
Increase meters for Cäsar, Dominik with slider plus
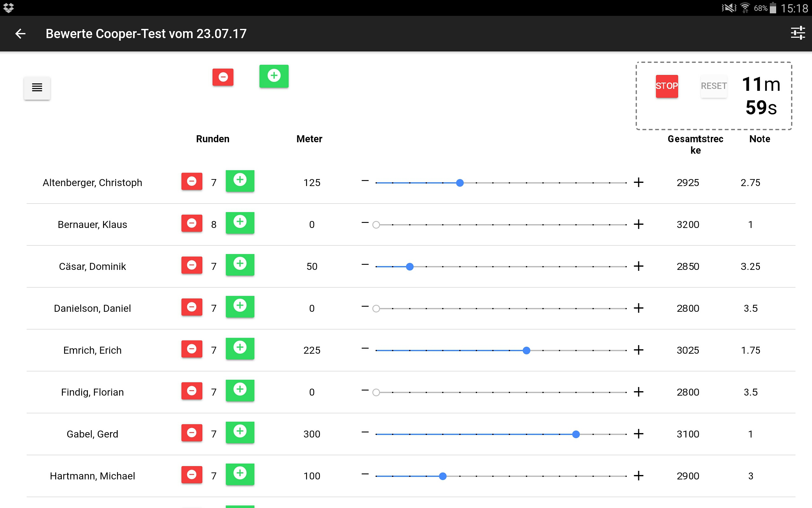click(638, 266)
